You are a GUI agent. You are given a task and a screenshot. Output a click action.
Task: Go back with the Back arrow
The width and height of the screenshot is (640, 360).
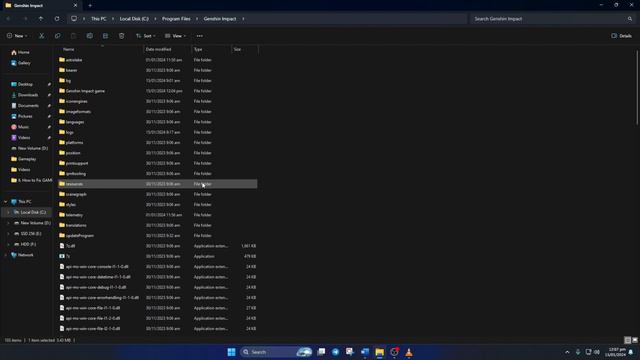tap(8, 19)
